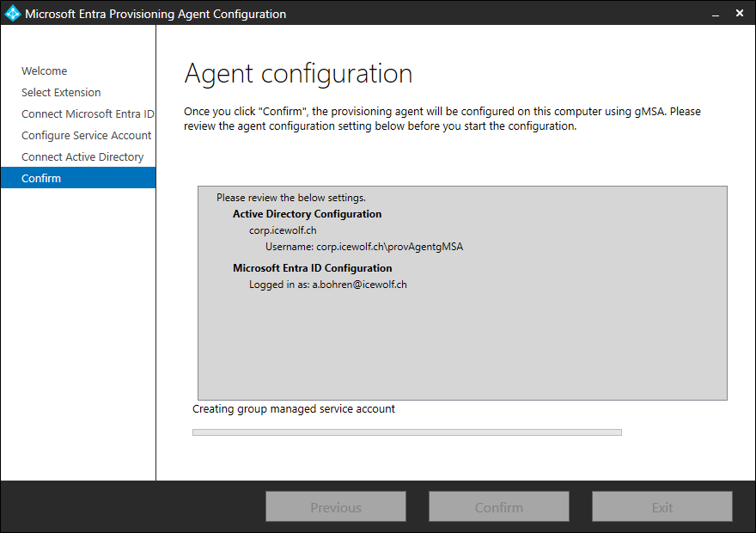The image size is (756, 533).
Task: Select the Microsoft Entra ID Configuration heading
Action: 312,268
